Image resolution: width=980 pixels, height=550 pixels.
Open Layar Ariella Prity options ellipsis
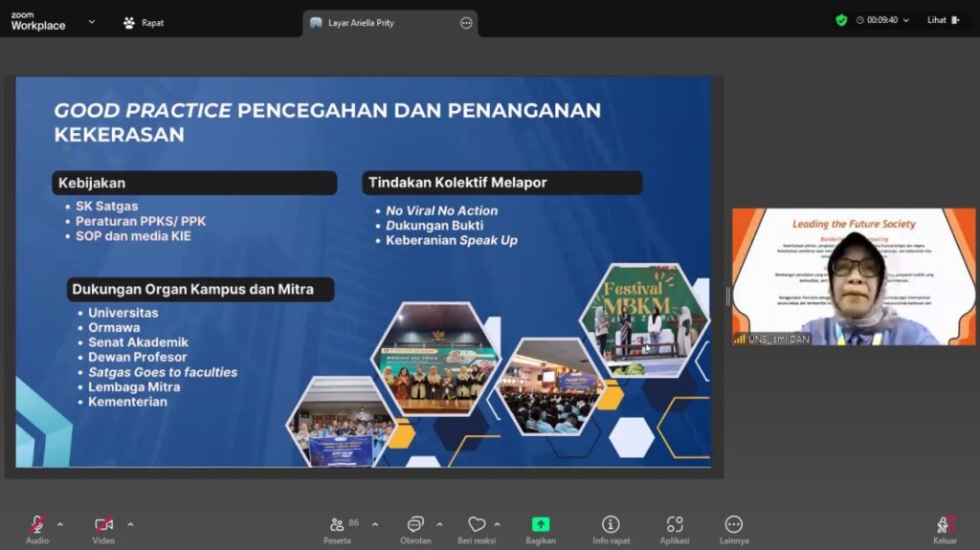click(x=466, y=23)
